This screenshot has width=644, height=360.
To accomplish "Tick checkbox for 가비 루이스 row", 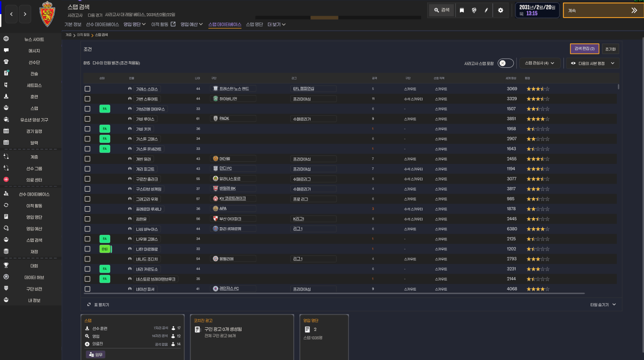I will tap(88, 119).
